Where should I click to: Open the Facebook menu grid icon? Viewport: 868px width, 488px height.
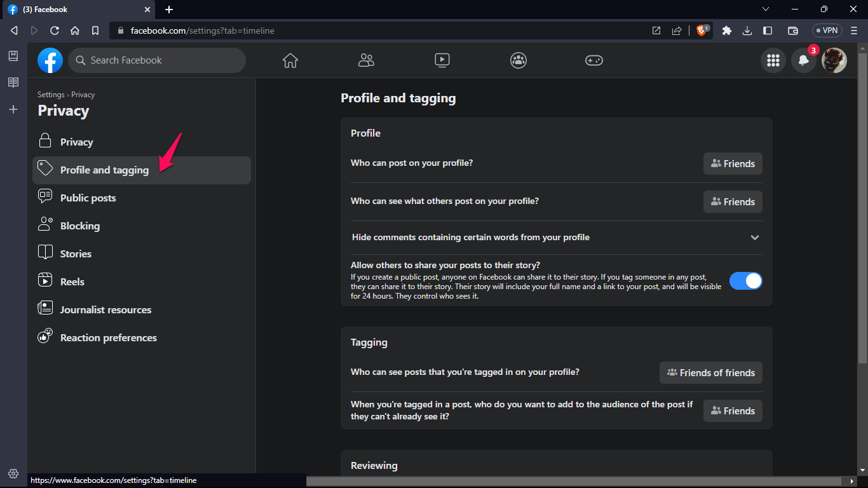(x=773, y=60)
